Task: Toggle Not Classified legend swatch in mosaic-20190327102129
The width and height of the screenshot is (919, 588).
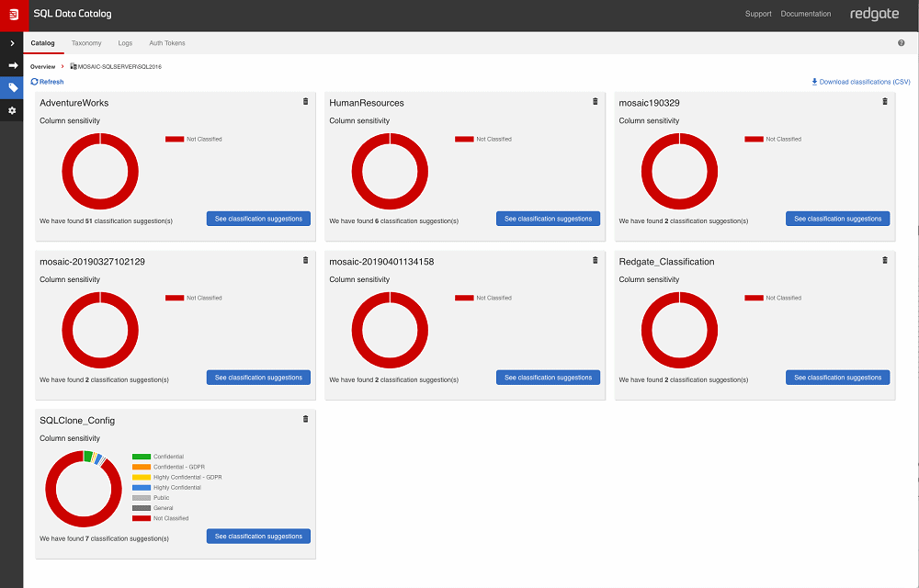Action: tap(174, 298)
